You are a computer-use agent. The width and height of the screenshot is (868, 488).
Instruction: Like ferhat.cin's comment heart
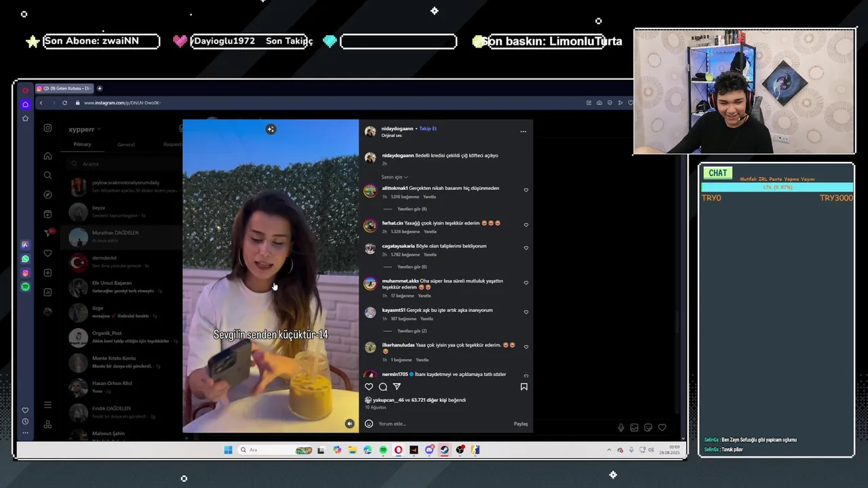point(526,225)
